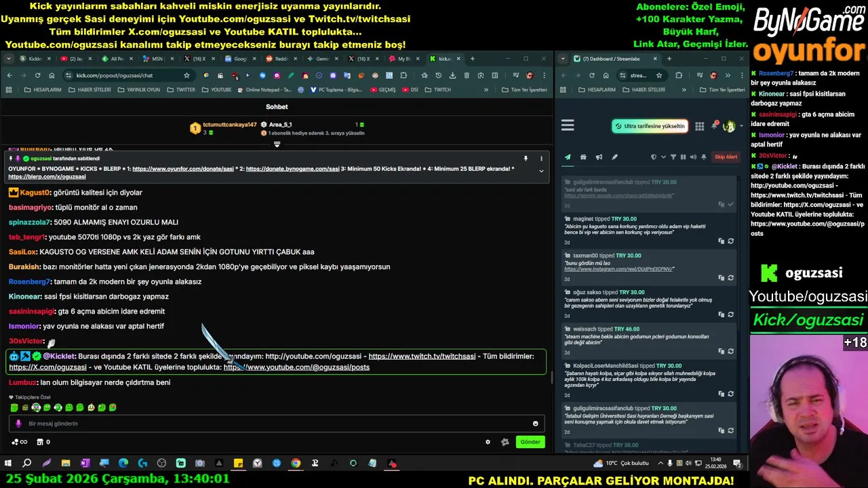Open the gift tab in Streamlabs
The height and width of the screenshot is (488, 868).
(x=583, y=157)
